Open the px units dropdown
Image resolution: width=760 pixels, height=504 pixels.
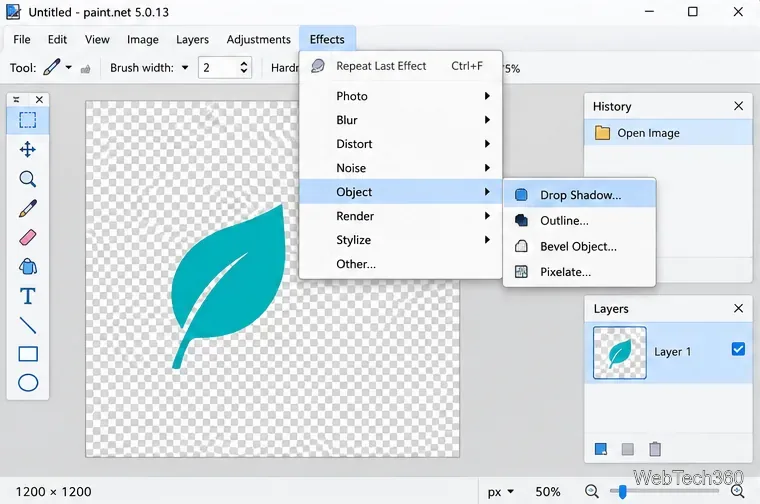pos(501,492)
